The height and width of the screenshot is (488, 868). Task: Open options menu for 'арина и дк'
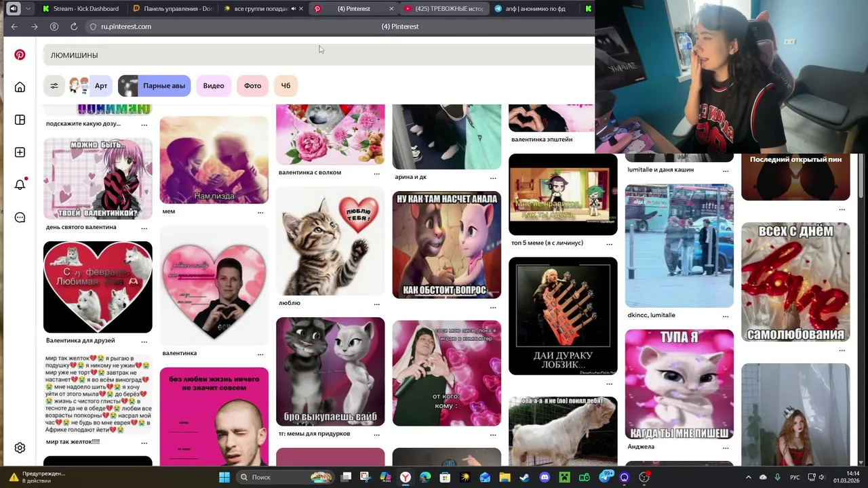click(493, 178)
